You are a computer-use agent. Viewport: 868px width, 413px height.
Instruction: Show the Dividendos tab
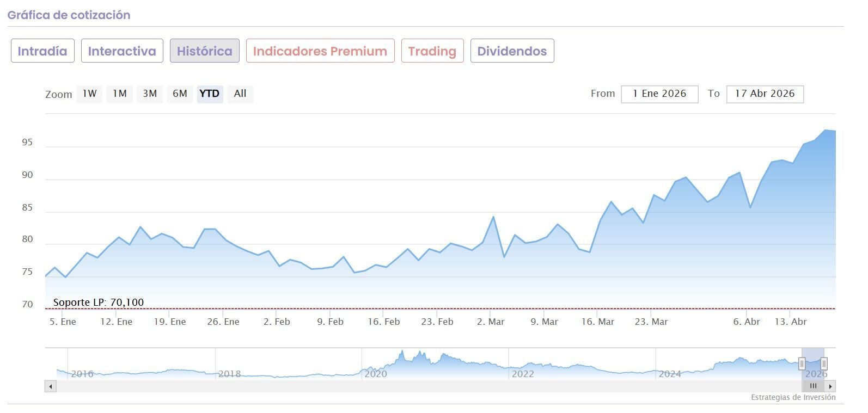tap(512, 51)
